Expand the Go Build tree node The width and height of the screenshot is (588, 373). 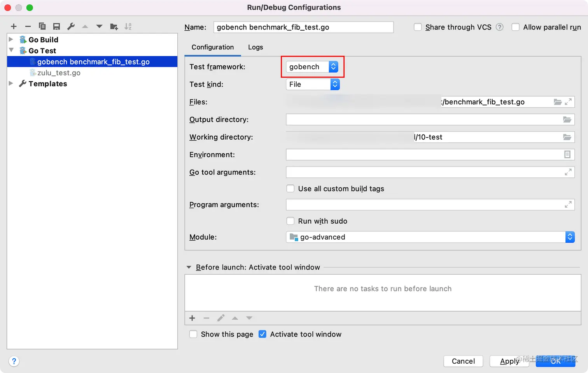tap(11, 40)
